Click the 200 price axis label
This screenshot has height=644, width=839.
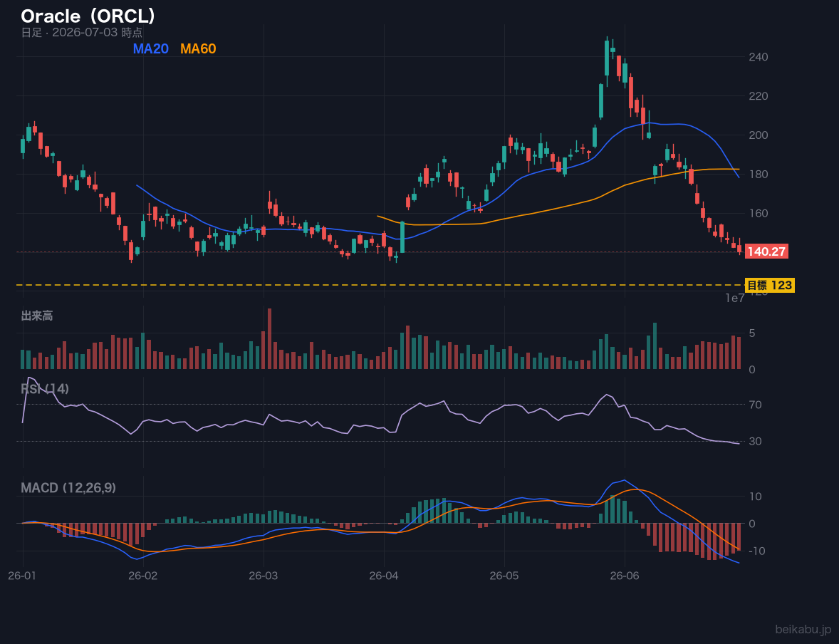(759, 135)
